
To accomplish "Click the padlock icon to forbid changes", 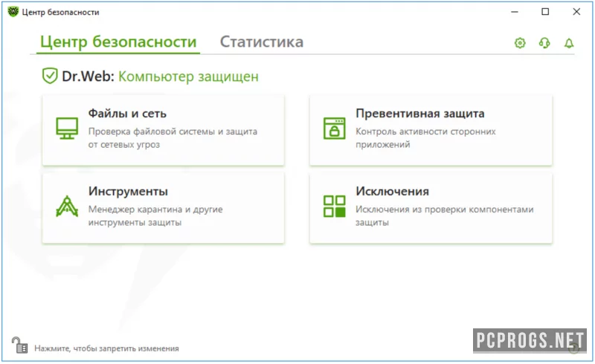I will (x=19, y=345).
